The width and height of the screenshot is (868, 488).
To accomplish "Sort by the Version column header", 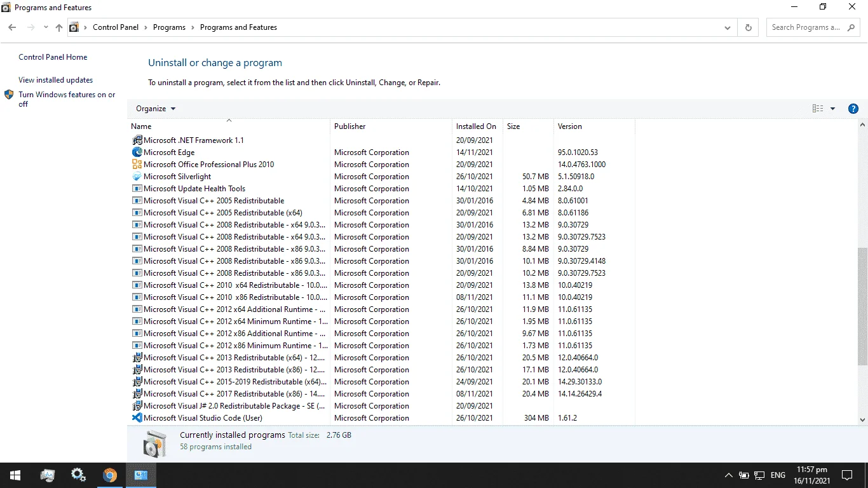I will [594, 126].
